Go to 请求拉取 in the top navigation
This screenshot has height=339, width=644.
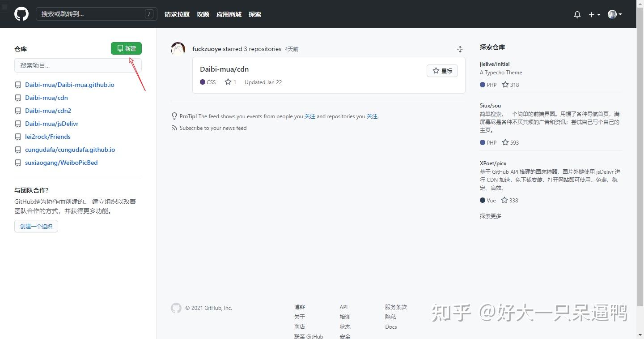coord(177,14)
